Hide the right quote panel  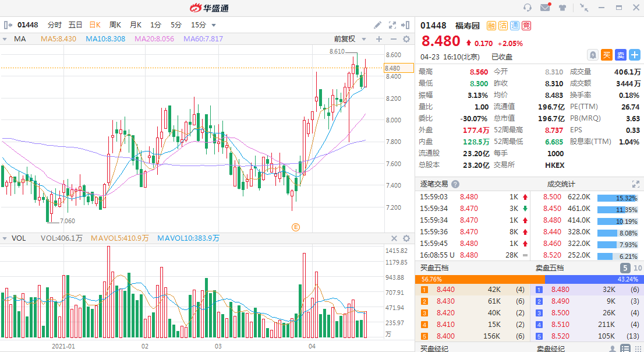[405, 25]
